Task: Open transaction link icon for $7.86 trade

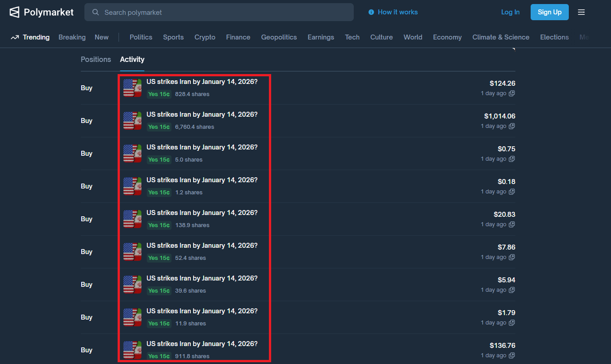Action: [512, 257]
